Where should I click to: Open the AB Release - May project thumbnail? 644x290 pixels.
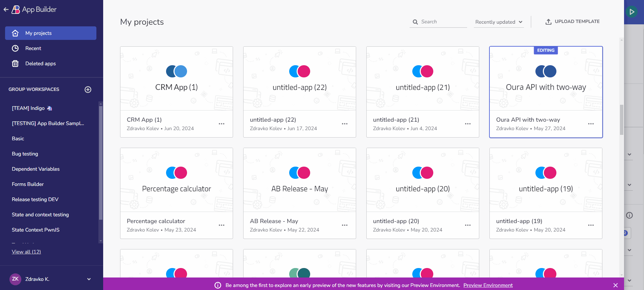coord(300,180)
